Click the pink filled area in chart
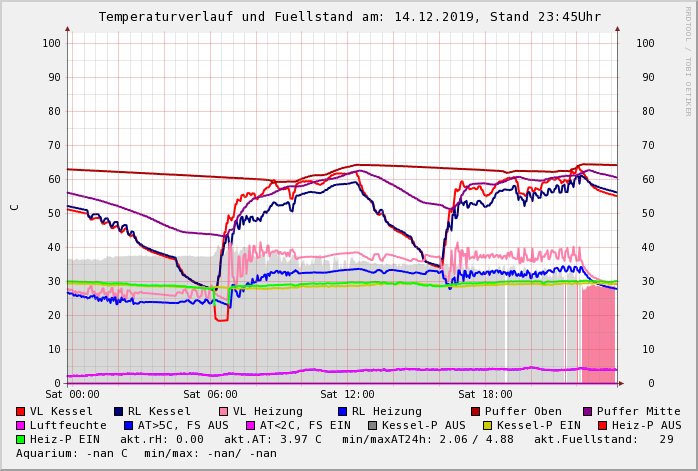 [x=598, y=335]
